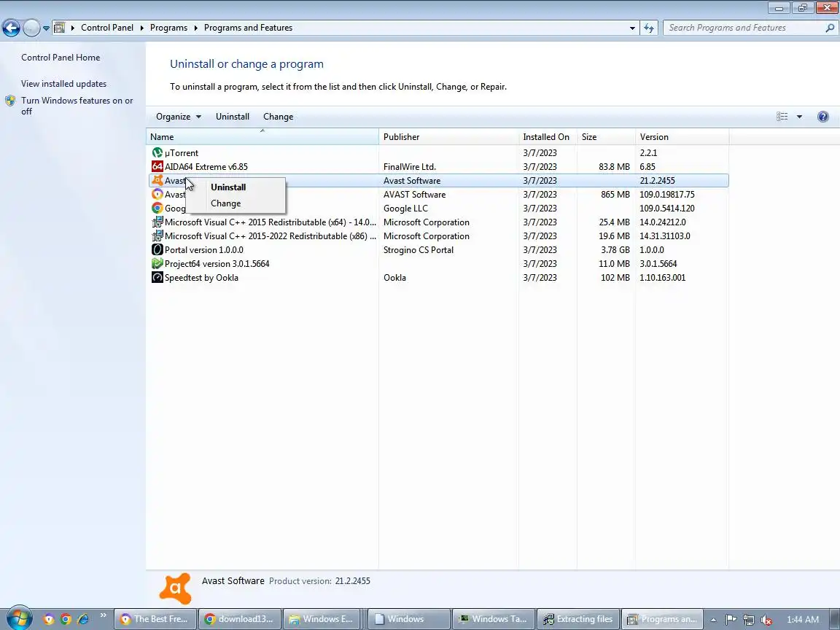Go to Programs breadcrumb

[168, 28]
